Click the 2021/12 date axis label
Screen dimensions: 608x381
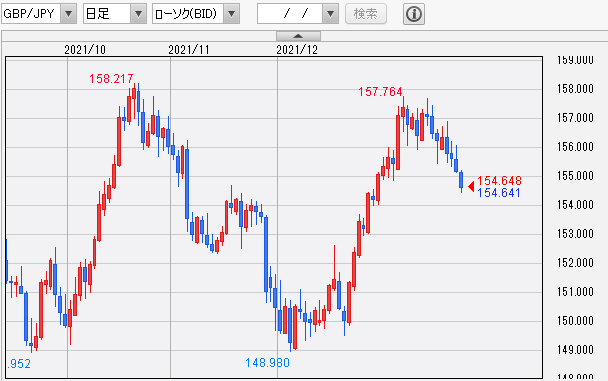pyautogui.click(x=297, y=50)
